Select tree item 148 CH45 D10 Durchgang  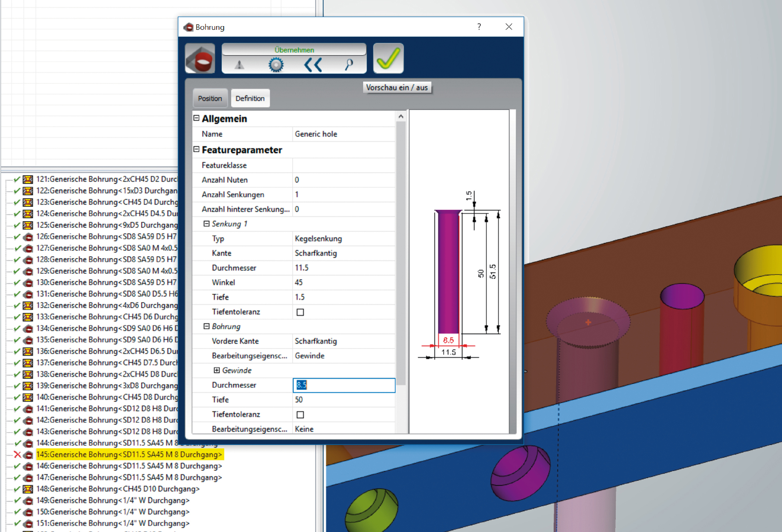click(118, 489)
